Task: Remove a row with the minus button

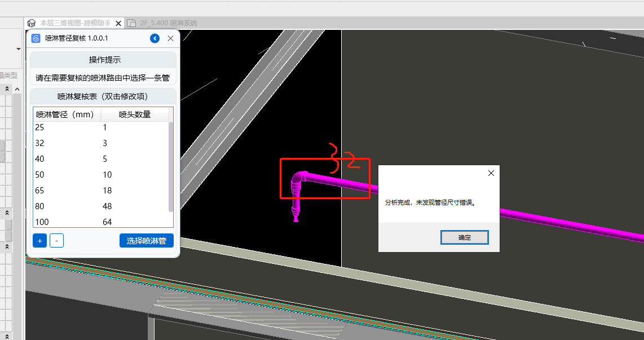Action: pyautogui.click(x=56, y=241)
